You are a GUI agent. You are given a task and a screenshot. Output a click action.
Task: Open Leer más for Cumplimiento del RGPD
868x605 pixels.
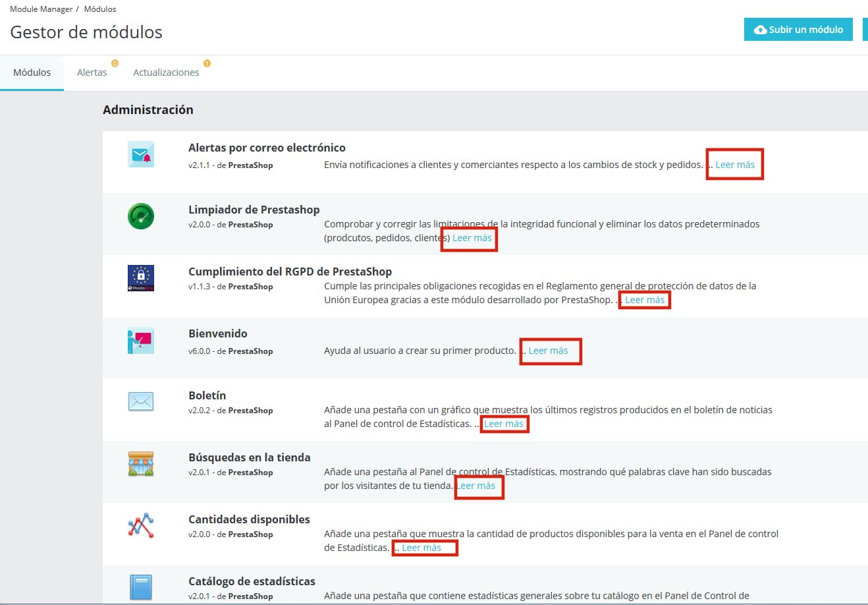pyautogui.click(x=645, y=300)
